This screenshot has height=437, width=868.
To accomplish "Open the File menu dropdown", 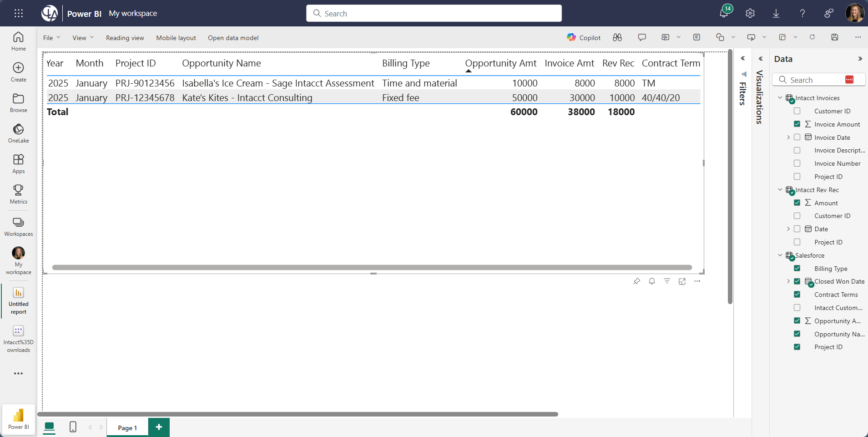I will tap(51, 38).
